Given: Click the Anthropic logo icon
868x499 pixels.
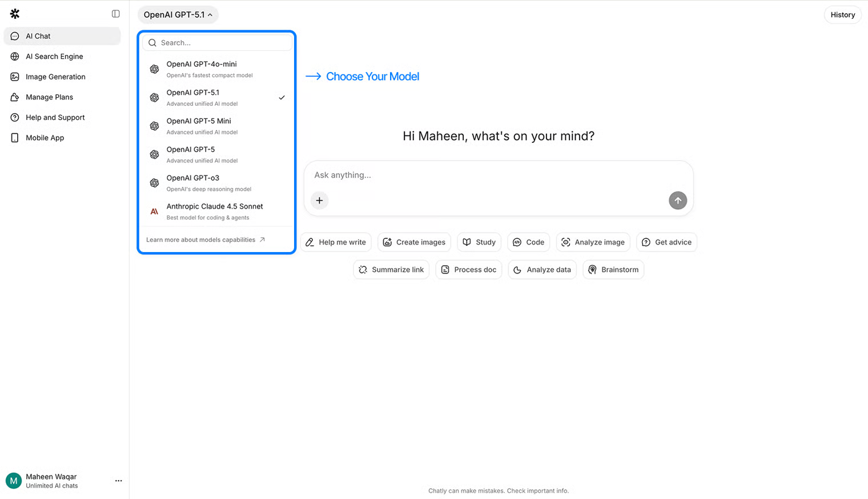Looking at the screenshot, I should tap(154, 211).
